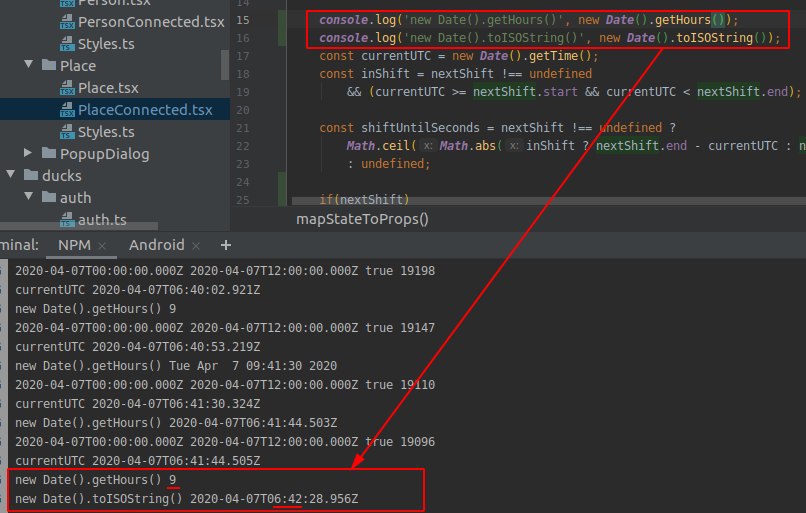Click 'if(nextShift)' on line 25

pyautogui.click(x=364, y=199)
